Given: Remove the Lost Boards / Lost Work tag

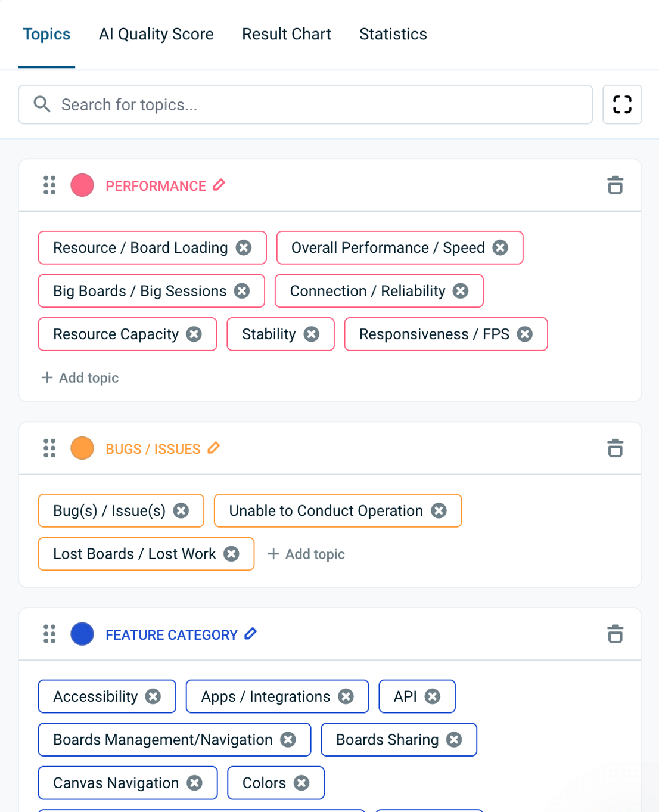Looking at the screenshot, I should pyautogui.click(x=232, y=554).
